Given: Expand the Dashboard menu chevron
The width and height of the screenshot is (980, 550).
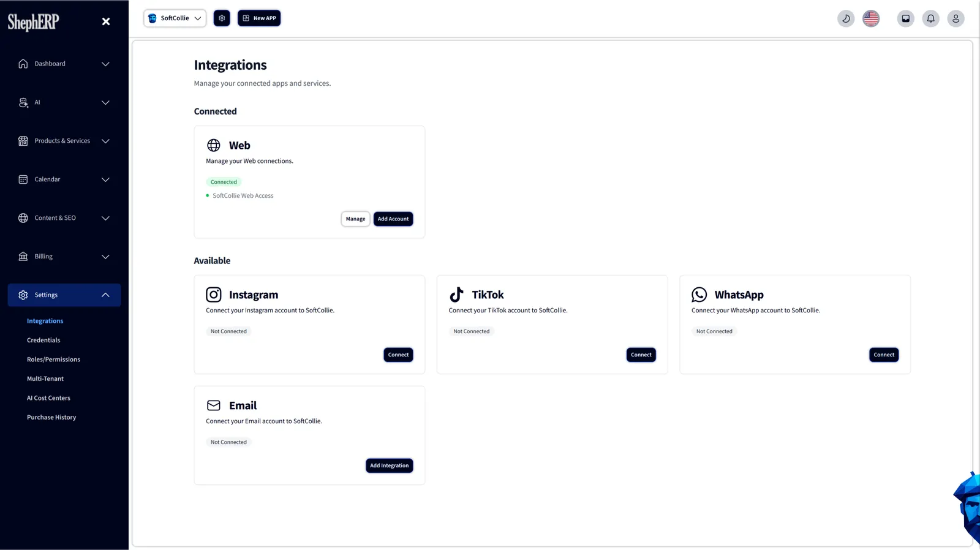Looking at the screenshot, I should pos(105,64).
